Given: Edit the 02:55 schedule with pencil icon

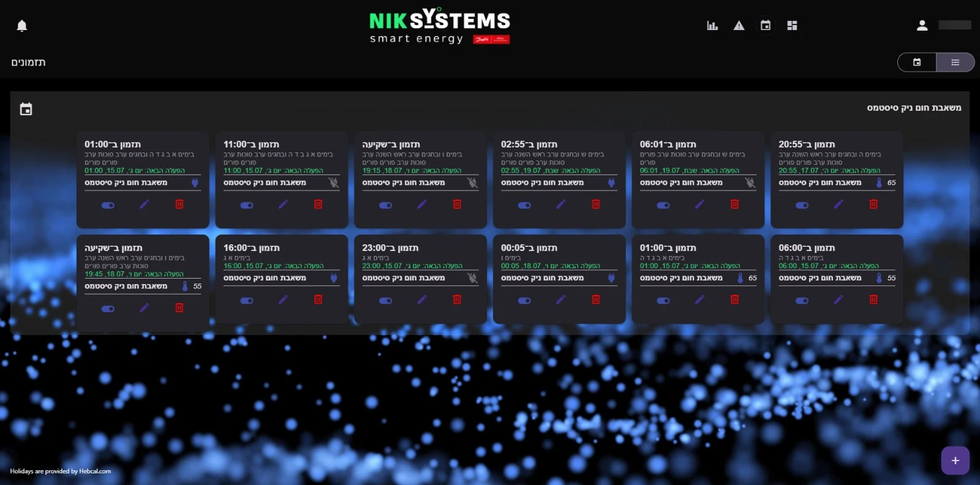Looking at the screenshot, I should click(560, 205).
